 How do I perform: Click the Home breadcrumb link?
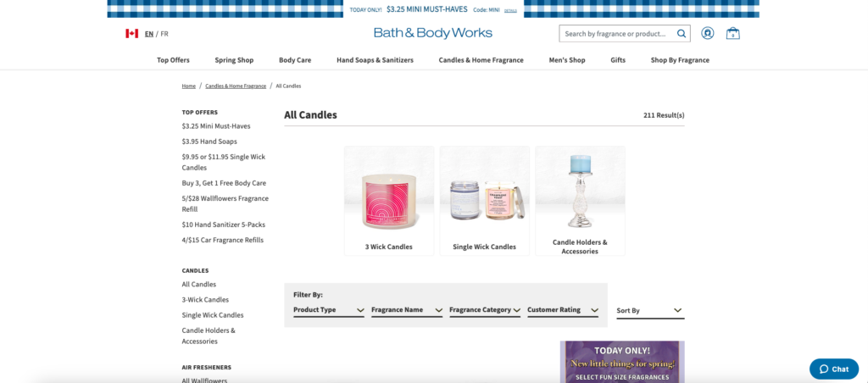(189, 86)
